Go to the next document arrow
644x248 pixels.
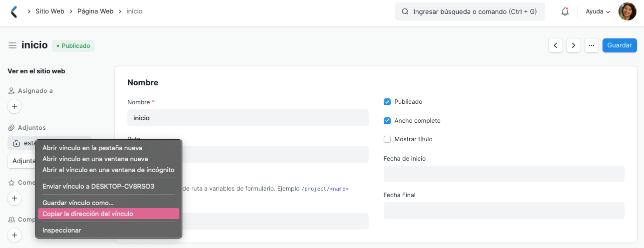pos(574,45)
